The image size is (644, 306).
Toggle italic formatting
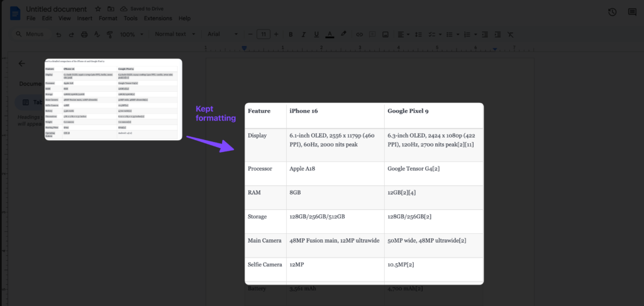303,34
